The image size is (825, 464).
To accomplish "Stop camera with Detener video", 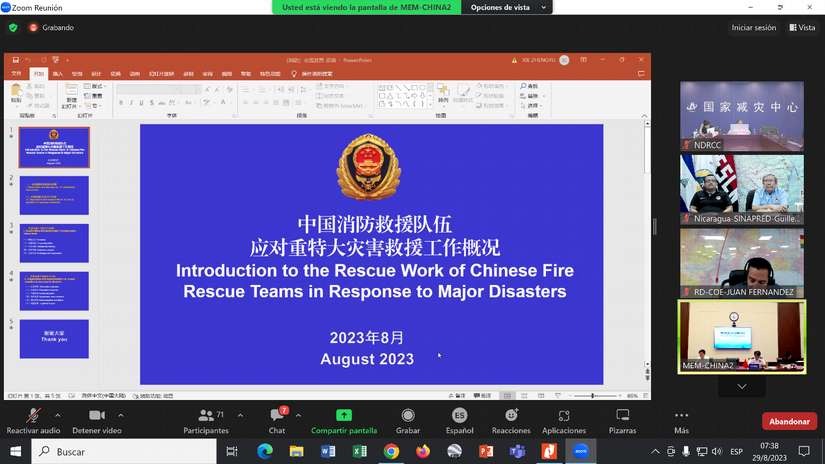I will (97, 416).
